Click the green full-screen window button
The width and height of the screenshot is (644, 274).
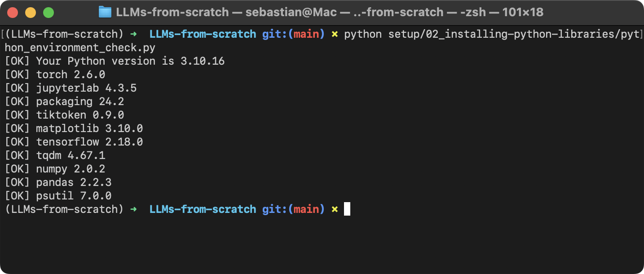click(48, 13)
